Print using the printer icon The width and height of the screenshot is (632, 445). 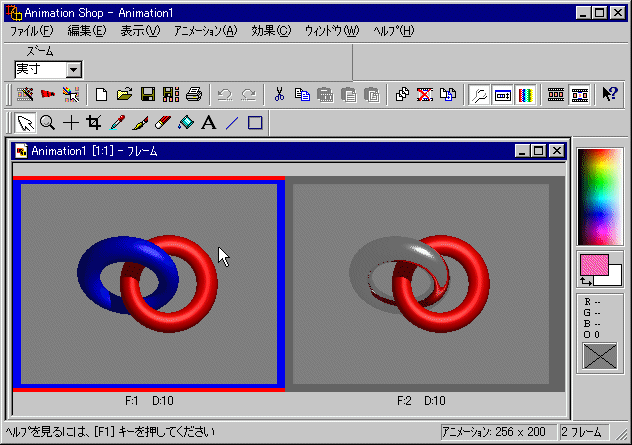pyautogui.click(x=194, y=95)
